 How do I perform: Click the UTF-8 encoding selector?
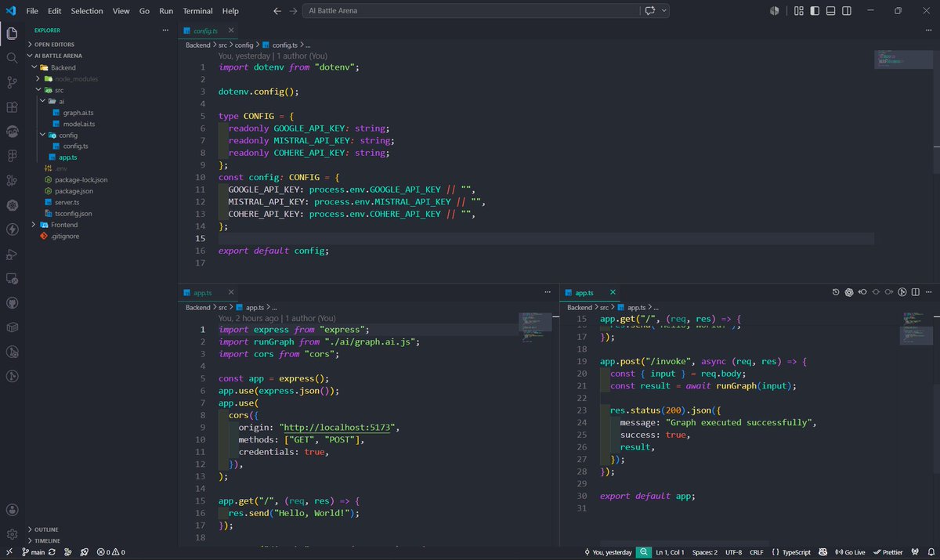click(733, 552)
